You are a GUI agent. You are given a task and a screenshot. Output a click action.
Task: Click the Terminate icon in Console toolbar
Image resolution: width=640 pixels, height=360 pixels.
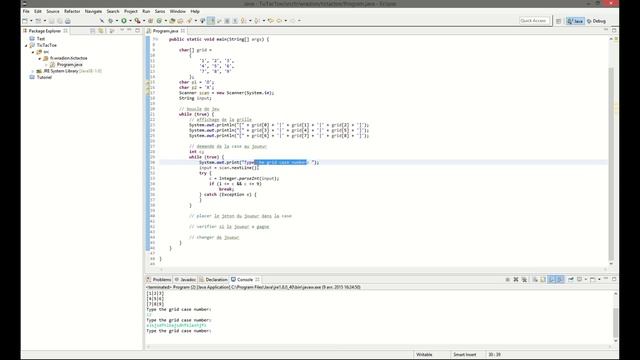point(507,280)
